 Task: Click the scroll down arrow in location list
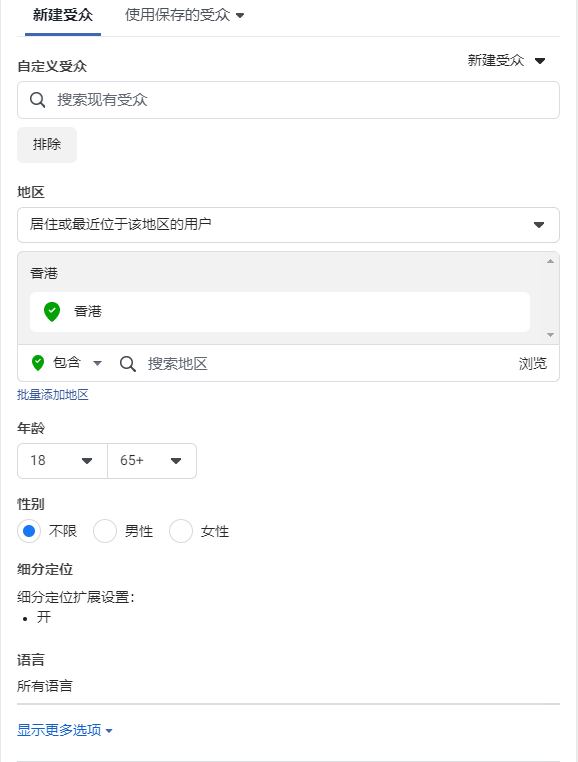point(550,335)
